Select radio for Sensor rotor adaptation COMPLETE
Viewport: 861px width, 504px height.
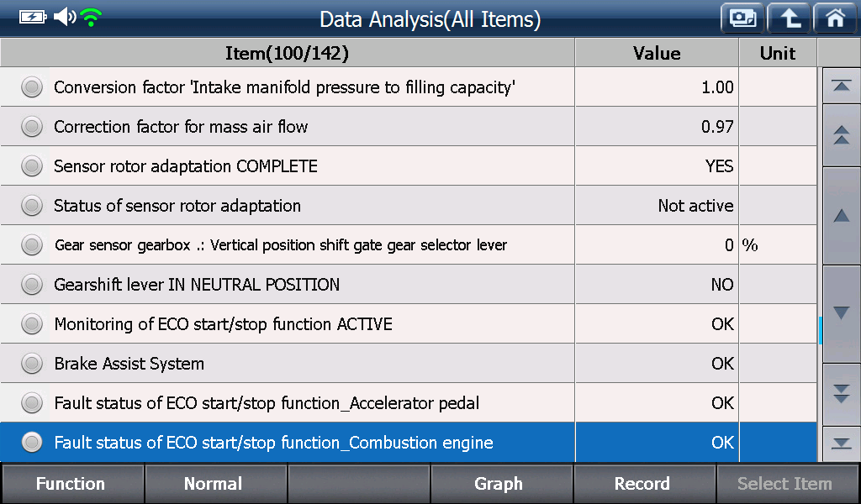32,166
